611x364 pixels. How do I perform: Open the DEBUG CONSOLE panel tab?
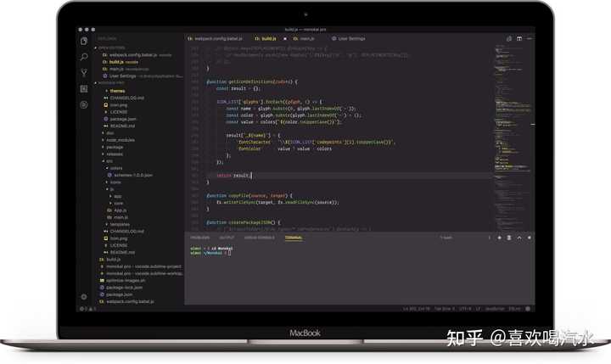[x=260, y=238]
